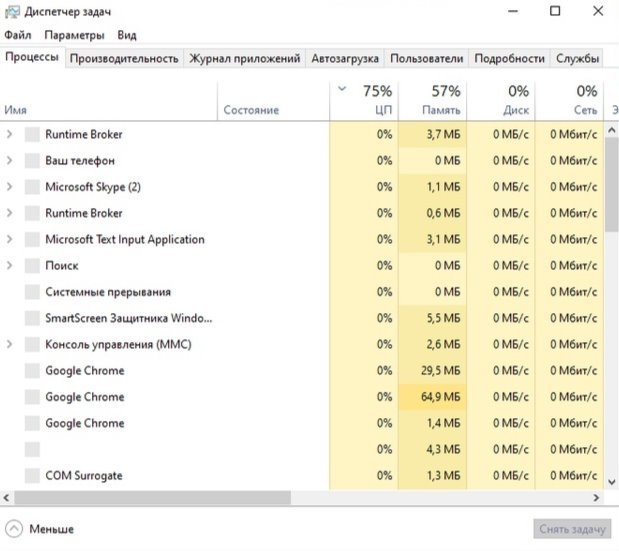Screen dimensions: 619x551
Task: Click the COM Surrogate process icon
Action: pyautogui.click(x=32, y=476)
